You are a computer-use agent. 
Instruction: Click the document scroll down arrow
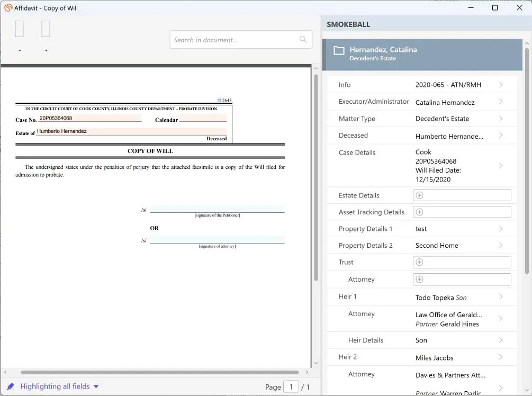tap(316, 363)
